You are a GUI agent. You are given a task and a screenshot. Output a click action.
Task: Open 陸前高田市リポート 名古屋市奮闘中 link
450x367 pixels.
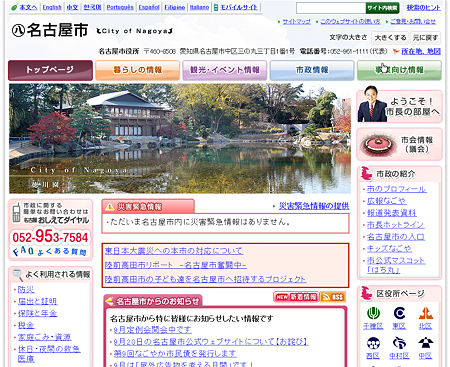tap(176, 265)
